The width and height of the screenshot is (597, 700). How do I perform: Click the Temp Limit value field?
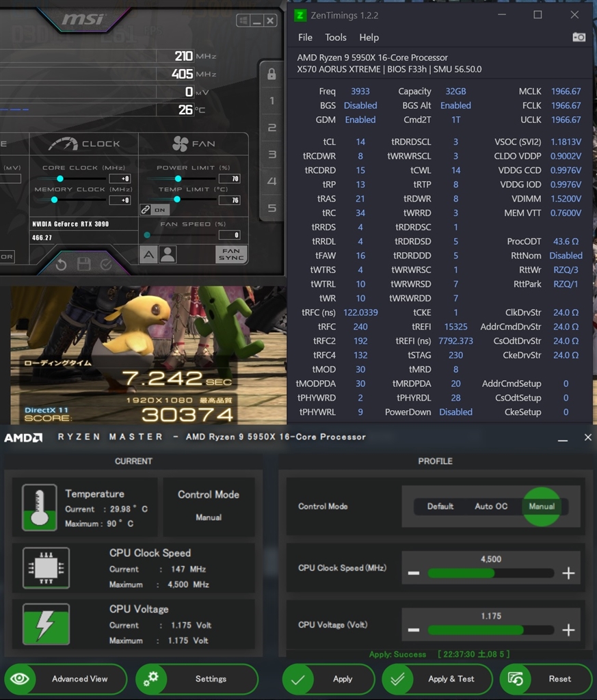pyautogui.click(x=230, y=200)
